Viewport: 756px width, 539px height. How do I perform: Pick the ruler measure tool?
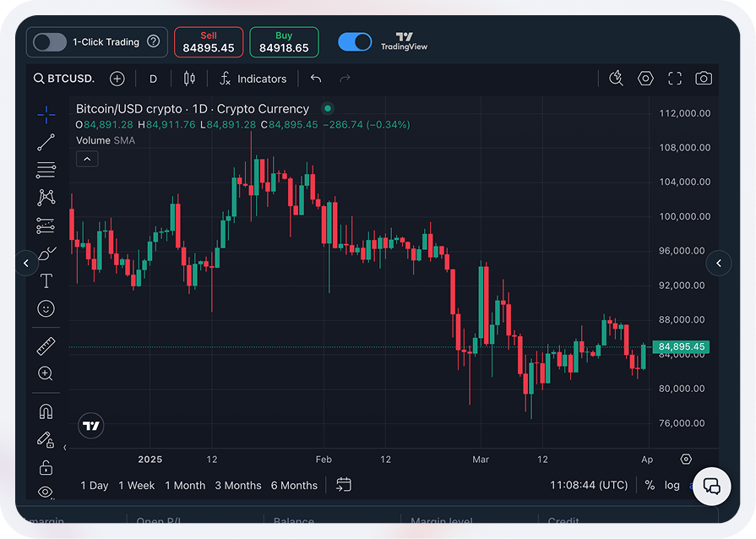click(46, 346)
